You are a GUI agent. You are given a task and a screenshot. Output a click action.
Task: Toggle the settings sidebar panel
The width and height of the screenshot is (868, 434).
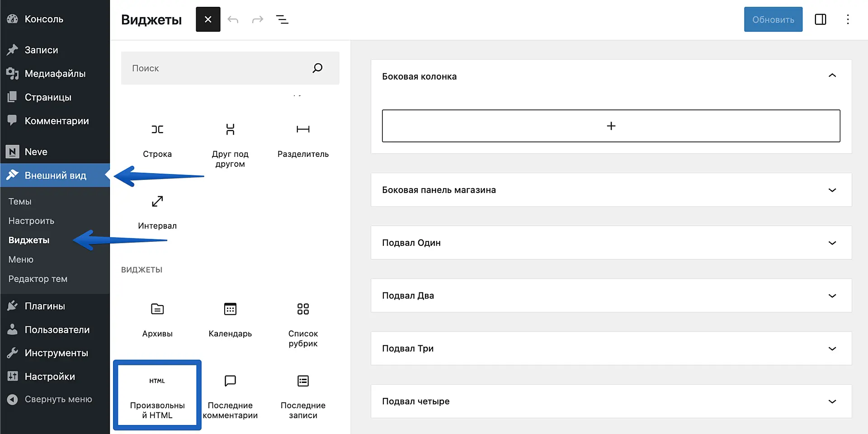tap(820, 19)
